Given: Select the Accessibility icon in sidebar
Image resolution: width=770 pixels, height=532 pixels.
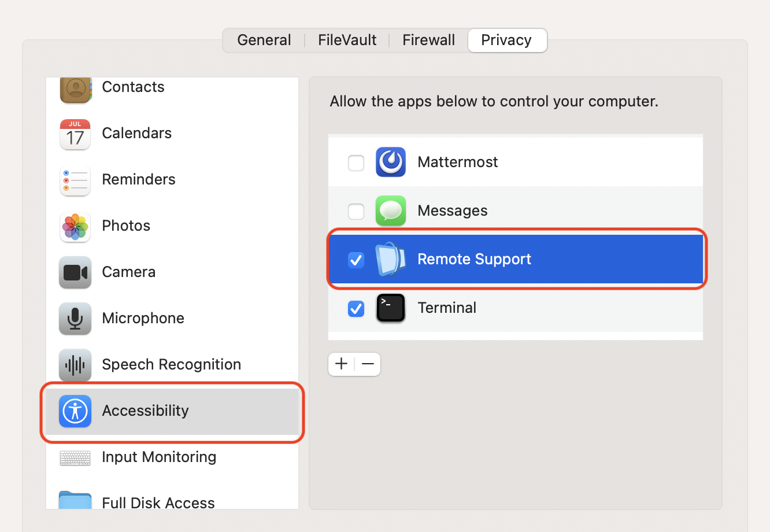Looking at the screenshot, I should [75, 411].
